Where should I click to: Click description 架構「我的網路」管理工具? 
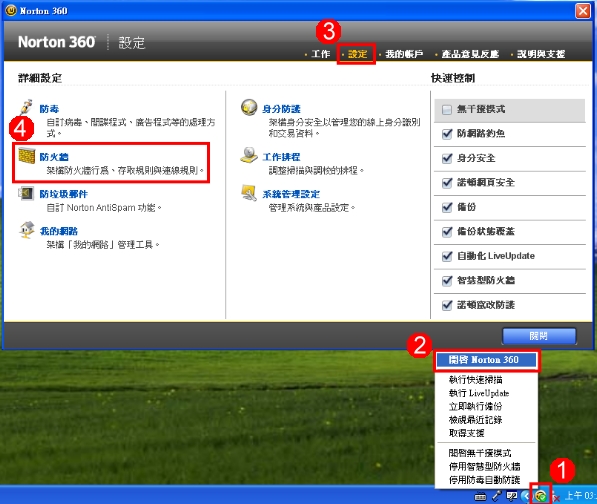103,244
